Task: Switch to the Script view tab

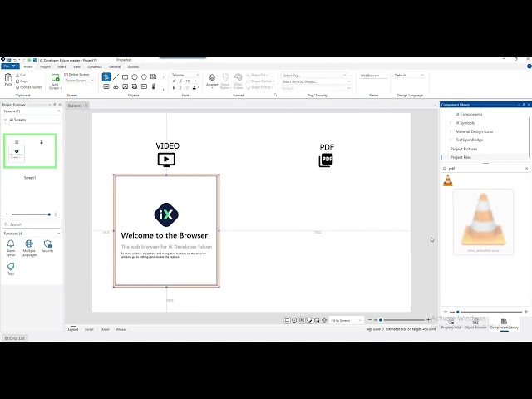Action: click(89, 329)
